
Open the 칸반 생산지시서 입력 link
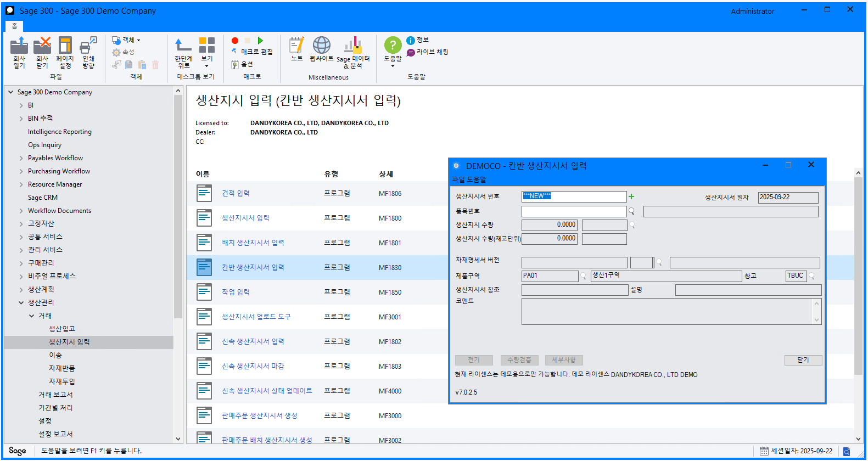click(253, 267)
